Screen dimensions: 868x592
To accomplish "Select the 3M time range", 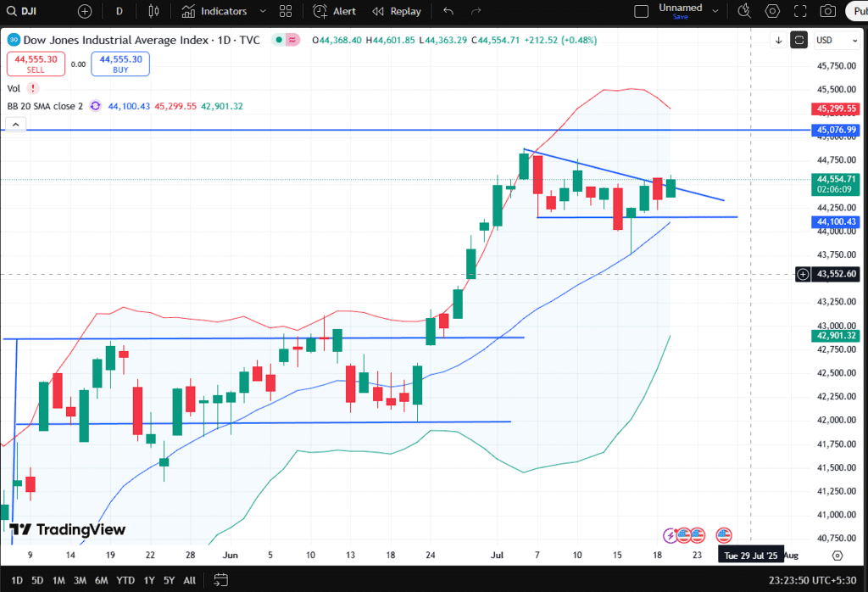I will click(x=81, y=580).
